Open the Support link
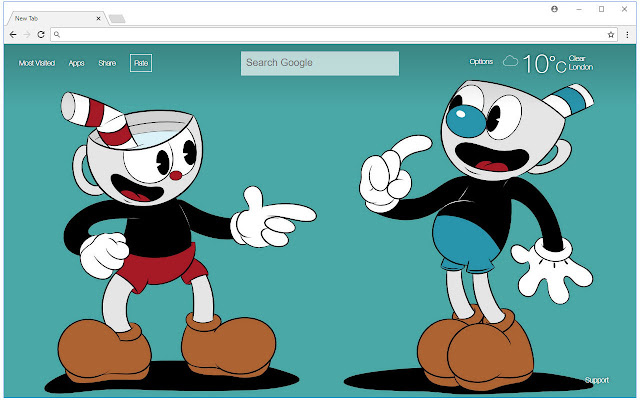This screenshot has height=400, width=640. 597,380
